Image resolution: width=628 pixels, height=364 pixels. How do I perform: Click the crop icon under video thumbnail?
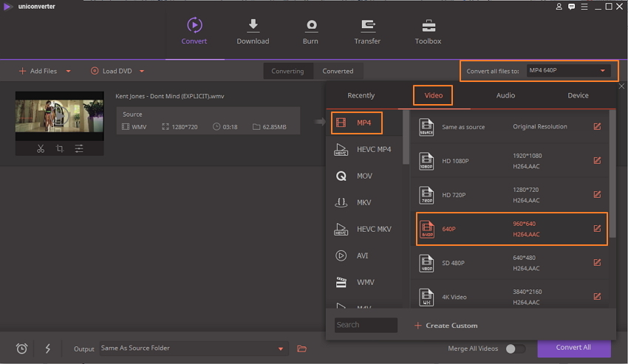pyautogui.click(x=60, y=148)
